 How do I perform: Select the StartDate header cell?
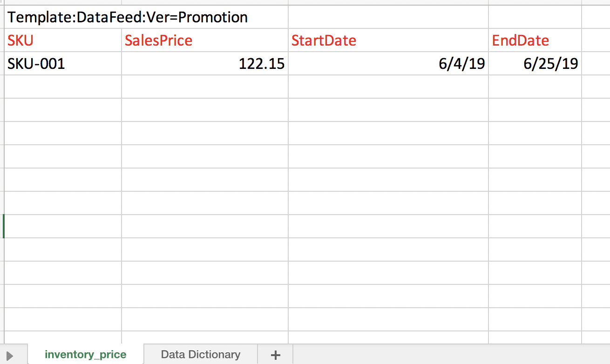click(x=388, y=40)
